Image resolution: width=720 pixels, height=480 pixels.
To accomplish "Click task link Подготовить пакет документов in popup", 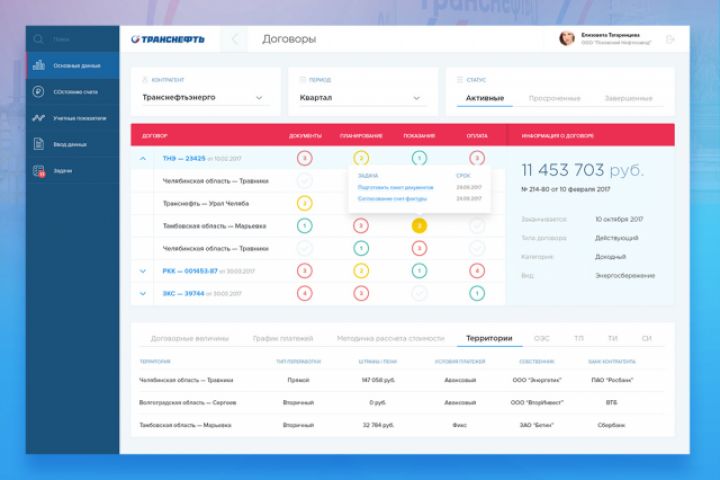I will click(x=395, y=187).
